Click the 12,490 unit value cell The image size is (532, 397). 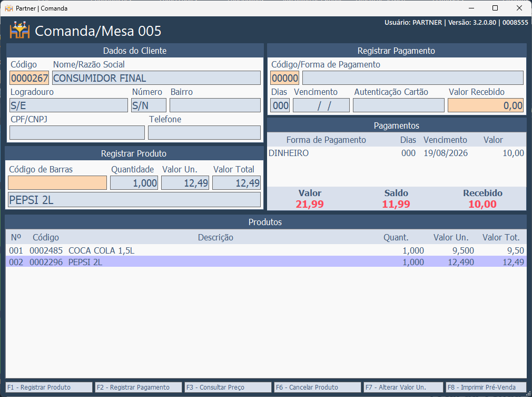(x=461, y=262)
